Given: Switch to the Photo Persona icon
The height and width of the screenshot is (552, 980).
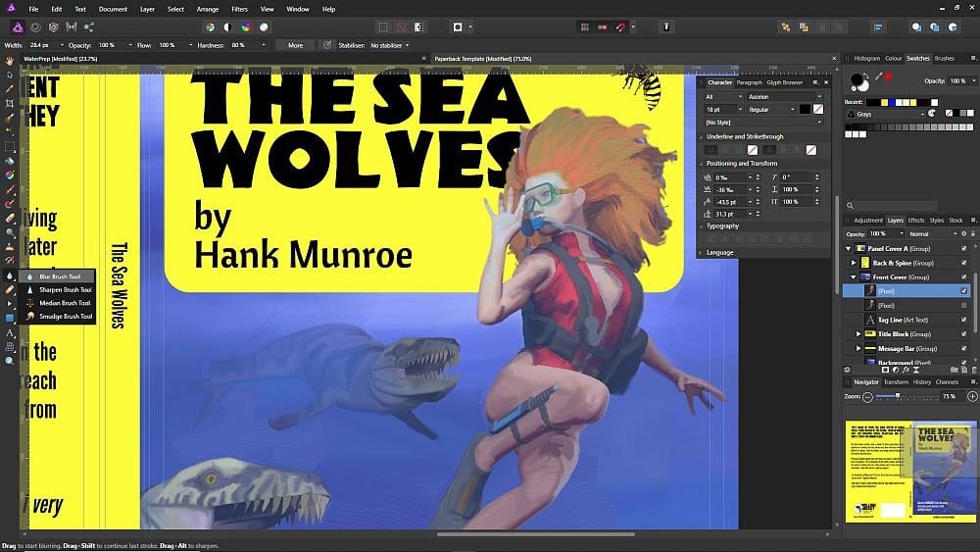Looking at the screenshot, I should [18, 26].
